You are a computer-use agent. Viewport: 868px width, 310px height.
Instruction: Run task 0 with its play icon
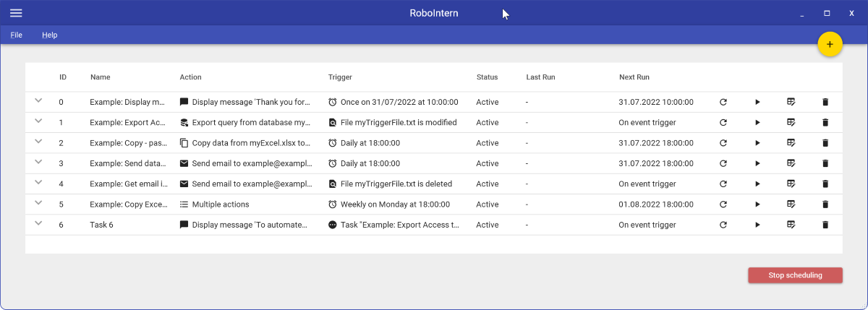(x=757, y=103)
